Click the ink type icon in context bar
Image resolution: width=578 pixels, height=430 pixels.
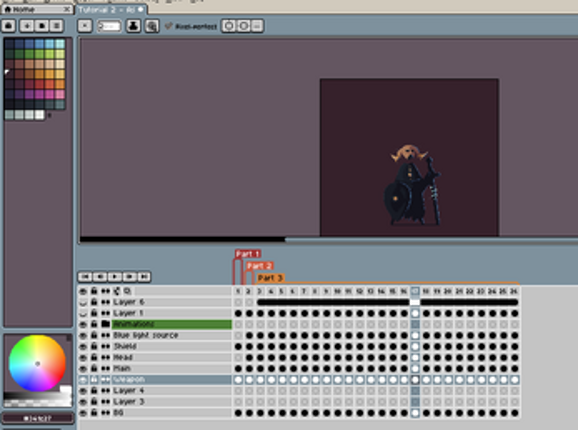[133, 26]
